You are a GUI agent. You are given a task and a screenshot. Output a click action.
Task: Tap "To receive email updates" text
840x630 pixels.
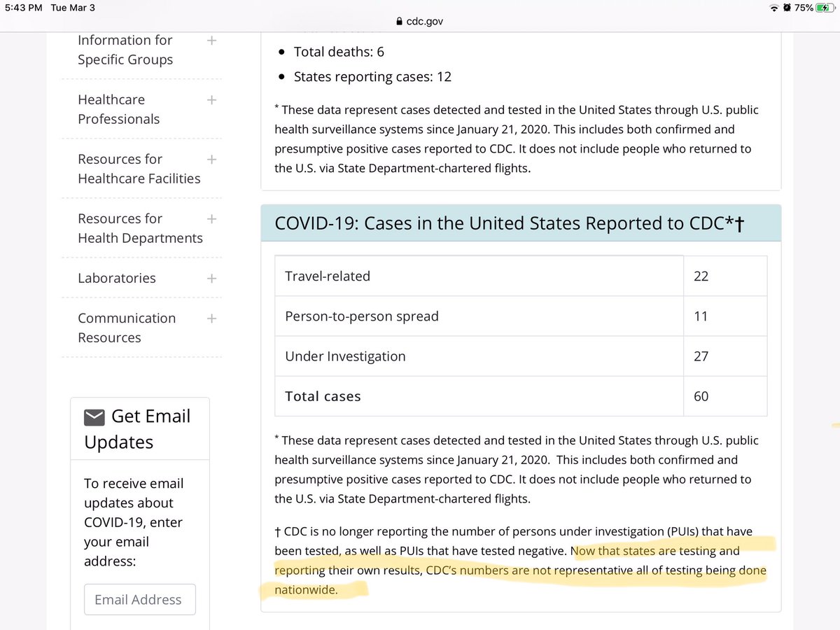click(x=134, y=522)
